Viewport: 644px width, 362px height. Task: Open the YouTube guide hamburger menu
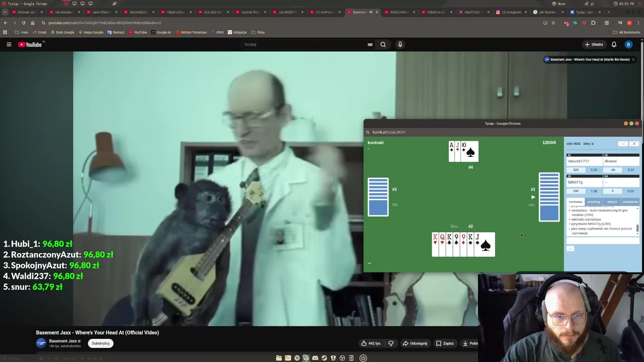[9, 45]
